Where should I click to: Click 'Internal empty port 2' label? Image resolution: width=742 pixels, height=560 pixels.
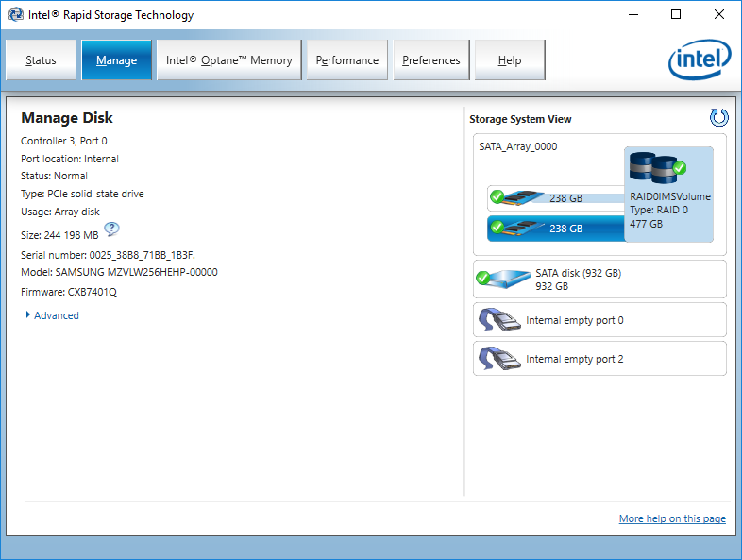[x=575, y=359]
